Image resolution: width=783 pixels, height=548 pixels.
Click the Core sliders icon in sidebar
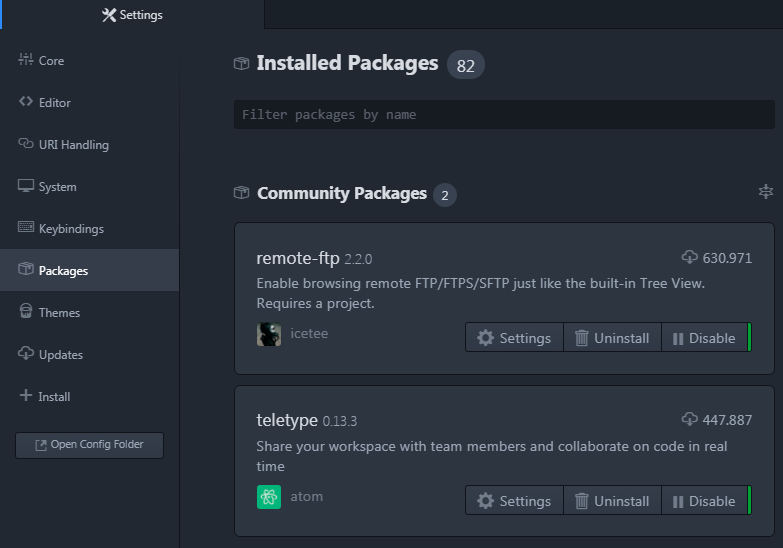tap(25, 59)
